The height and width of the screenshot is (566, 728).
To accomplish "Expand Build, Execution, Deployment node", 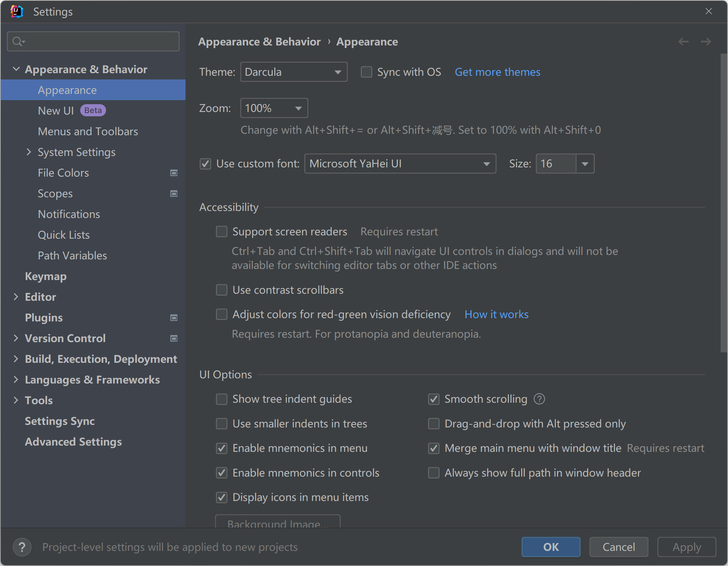I will click(x=16, y=359).
